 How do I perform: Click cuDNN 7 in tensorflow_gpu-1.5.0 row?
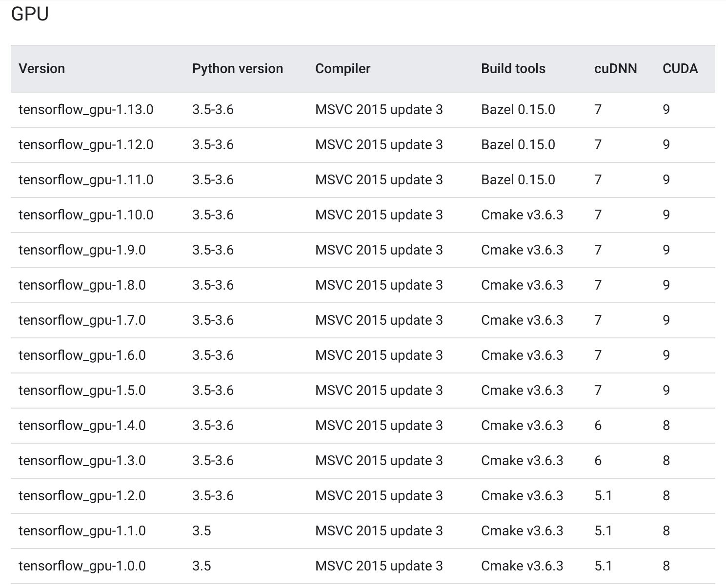(598, 390)
